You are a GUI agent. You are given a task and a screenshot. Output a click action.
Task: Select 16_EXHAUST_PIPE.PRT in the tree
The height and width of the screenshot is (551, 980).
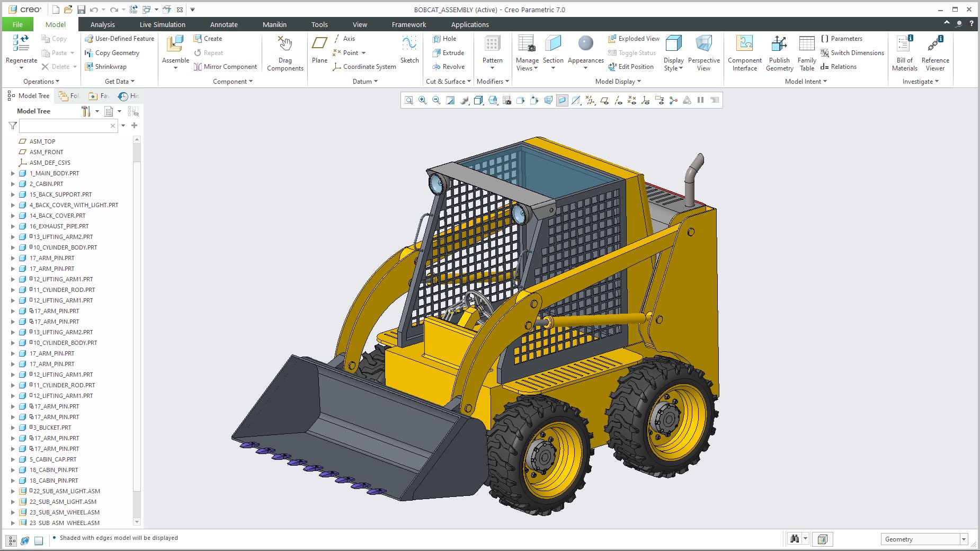[x=59, y=226]
